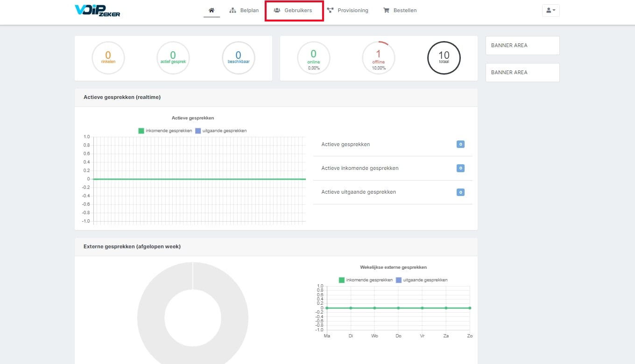Toggle uitgaande gesprekken legend in weekly chart
The width and height of the screenshot is (635, 364).
pyautogui.click(x=422, y=280)
